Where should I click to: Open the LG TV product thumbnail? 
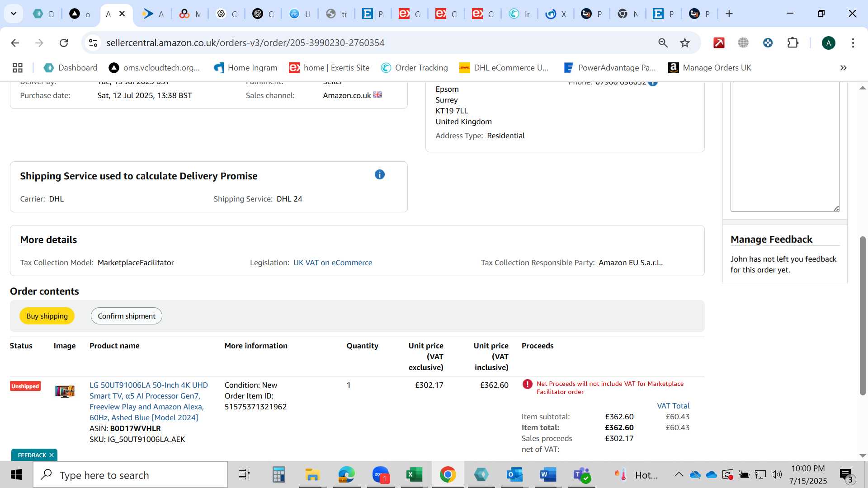point(65,391)
